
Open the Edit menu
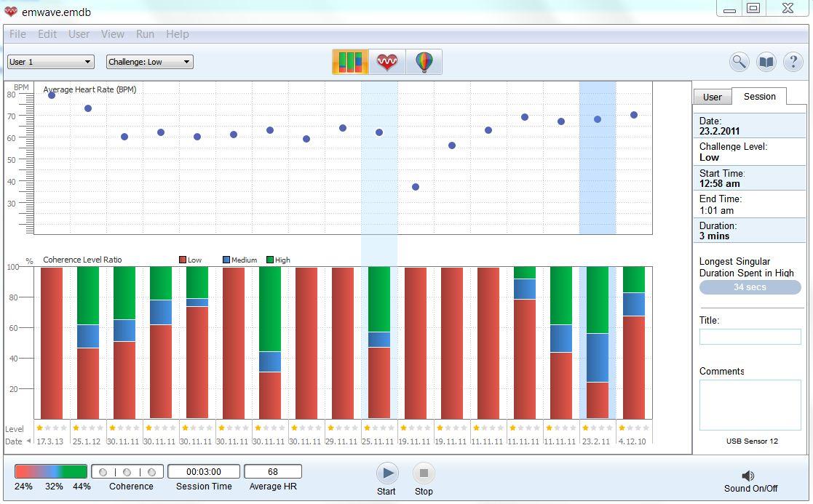pos(47,34)
